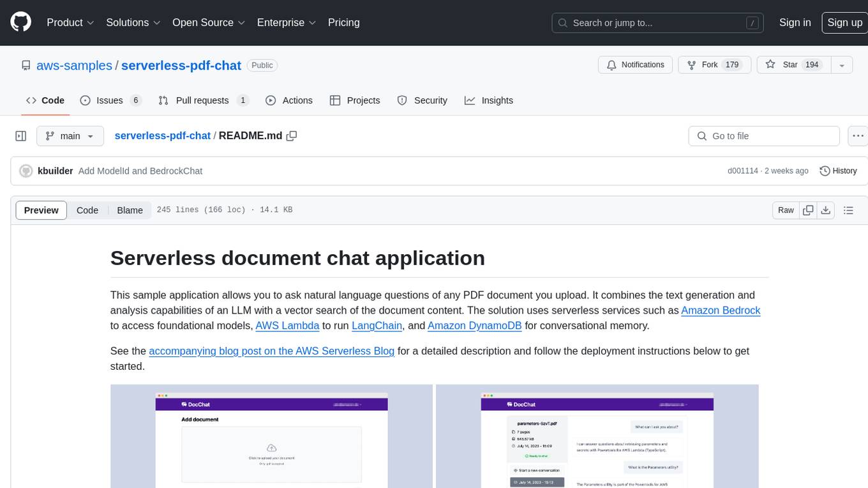Open commit hash d001114
This screenshot has height=488, width=868.
click(x=742, y=171)
